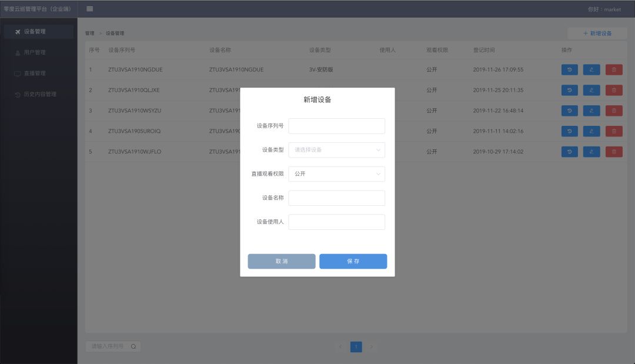Open the 设备类型 dropdown

tap(336, 150)
